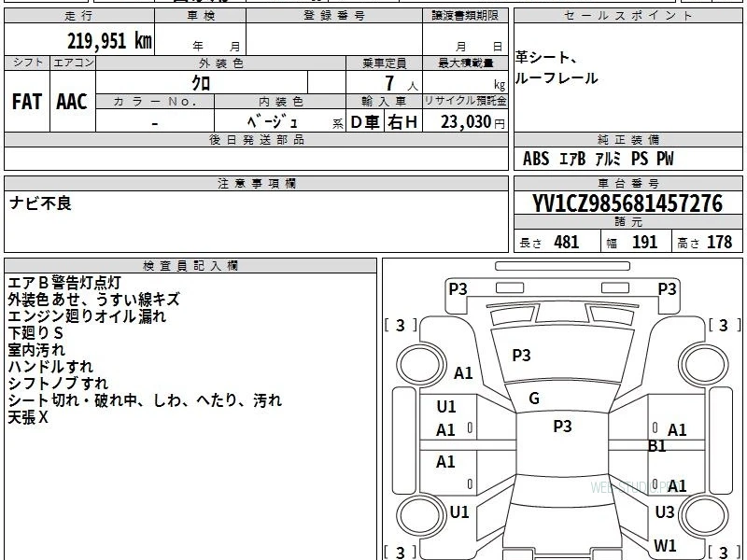The height and width of the screenshot is (560, 747).
Task: Click the 最大積載量 header
Action: (465, 63)
